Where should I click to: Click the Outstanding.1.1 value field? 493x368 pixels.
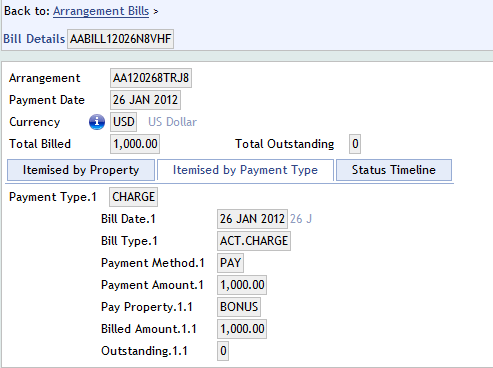point(223,351)
